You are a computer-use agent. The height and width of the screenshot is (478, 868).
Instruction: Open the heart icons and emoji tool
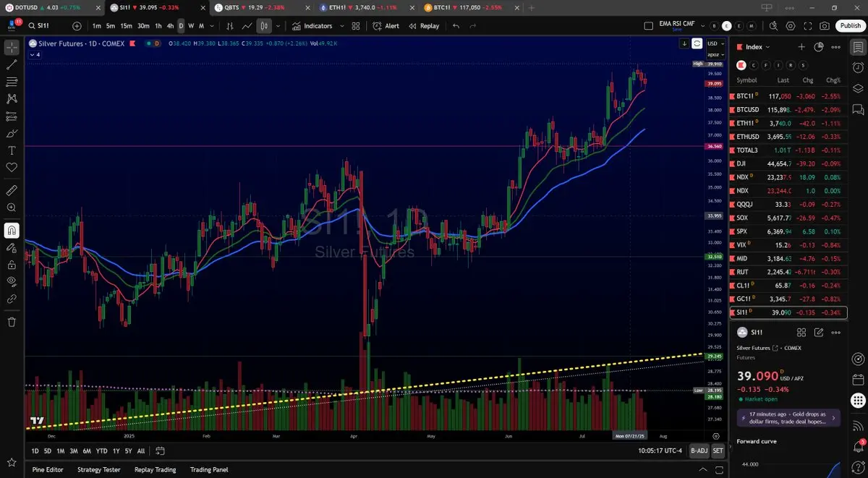point(12,168)
